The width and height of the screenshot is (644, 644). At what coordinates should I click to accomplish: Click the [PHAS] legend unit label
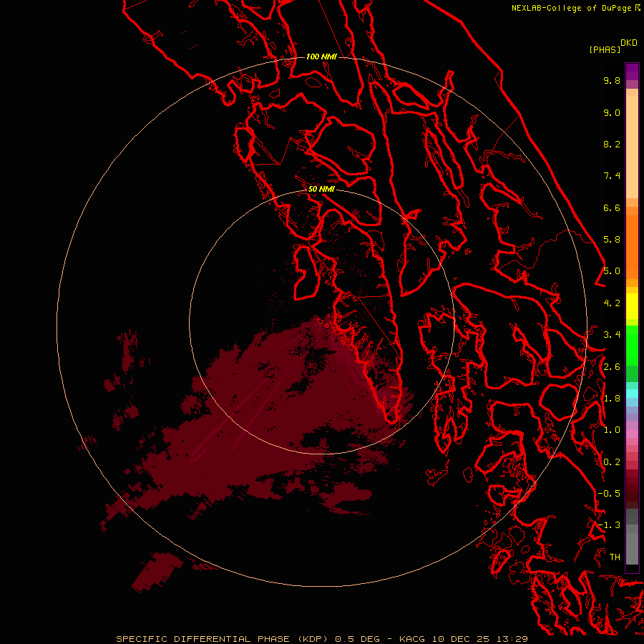605,50
